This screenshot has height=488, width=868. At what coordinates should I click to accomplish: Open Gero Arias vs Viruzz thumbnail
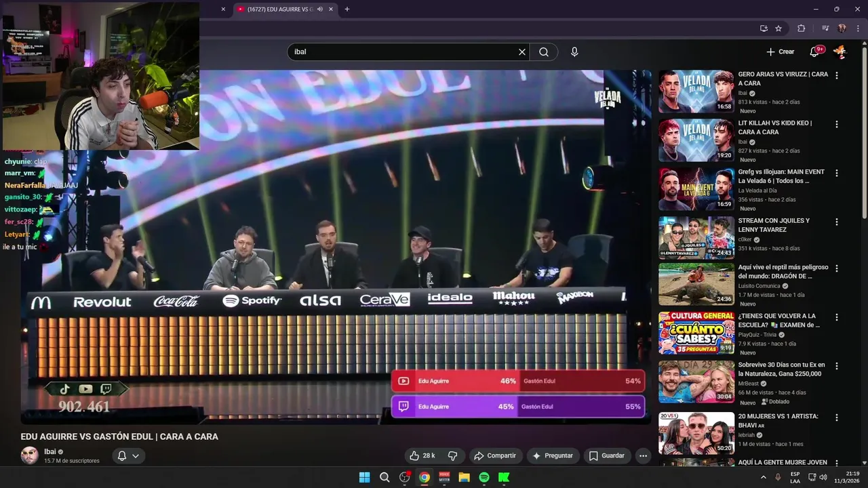(696, 91)
